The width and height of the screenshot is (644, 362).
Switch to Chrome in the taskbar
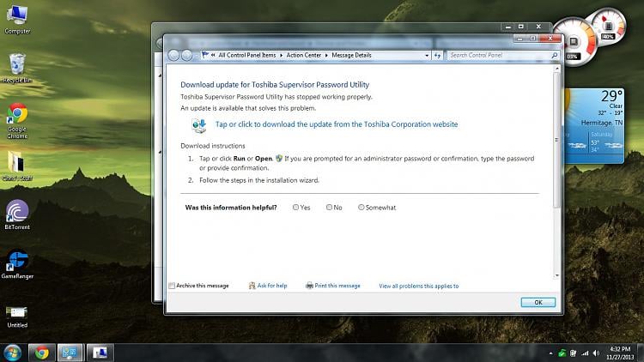coord(41,353)
